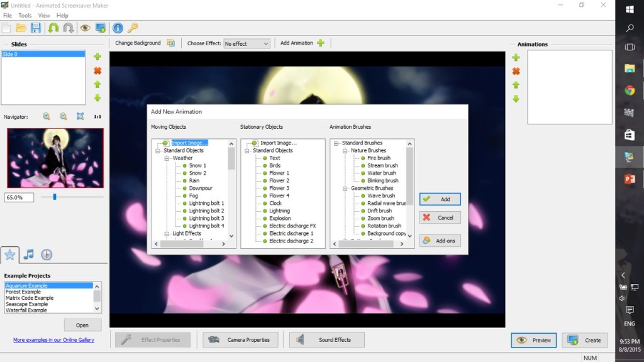Collapse the Nature Brushes node
This screenshot has width=644, height=362.
[x=345, y=151]
